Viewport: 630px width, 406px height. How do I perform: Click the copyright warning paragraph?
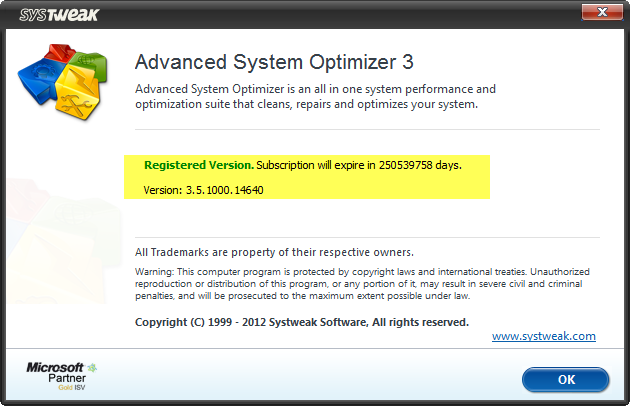tap(362, 284)
